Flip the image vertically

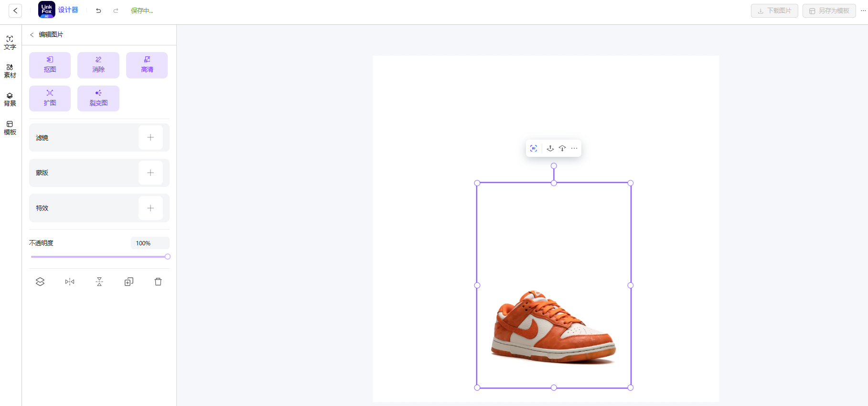(99, 282)
